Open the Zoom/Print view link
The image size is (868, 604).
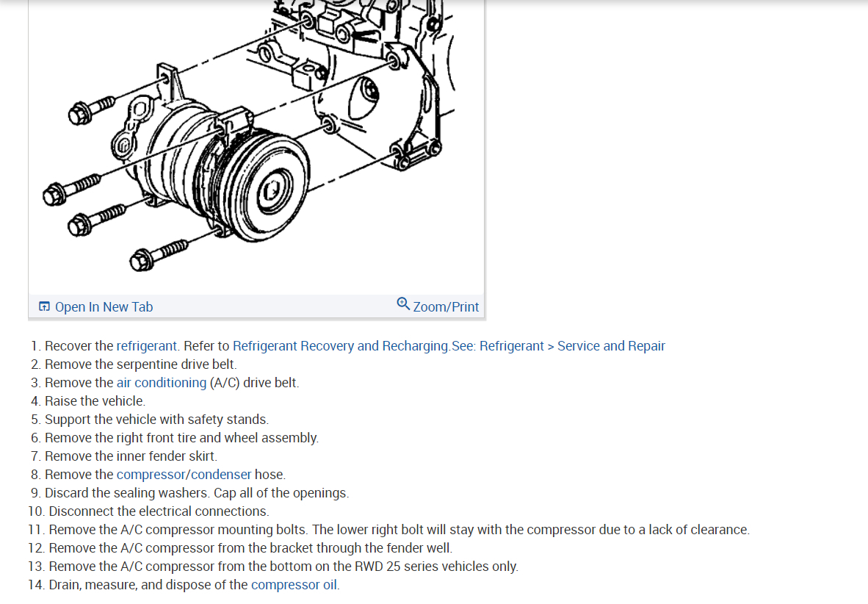tap(446, 307)
